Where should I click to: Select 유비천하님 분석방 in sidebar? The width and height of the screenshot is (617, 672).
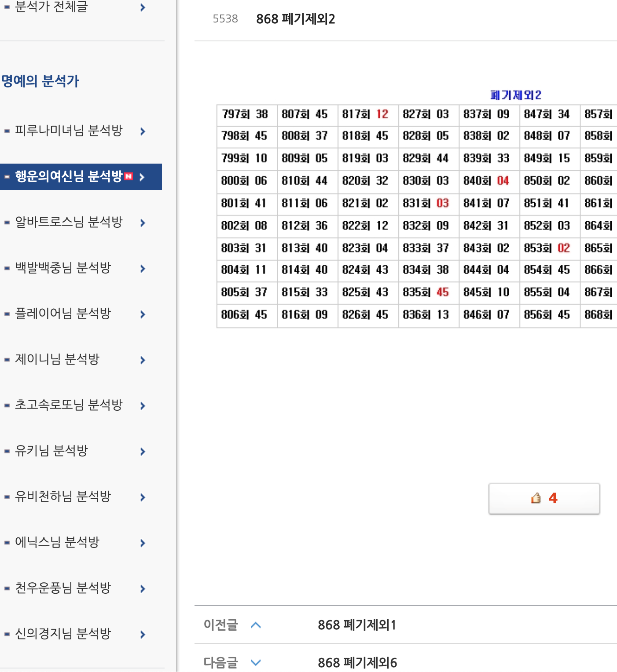click(x=63, y=497)
